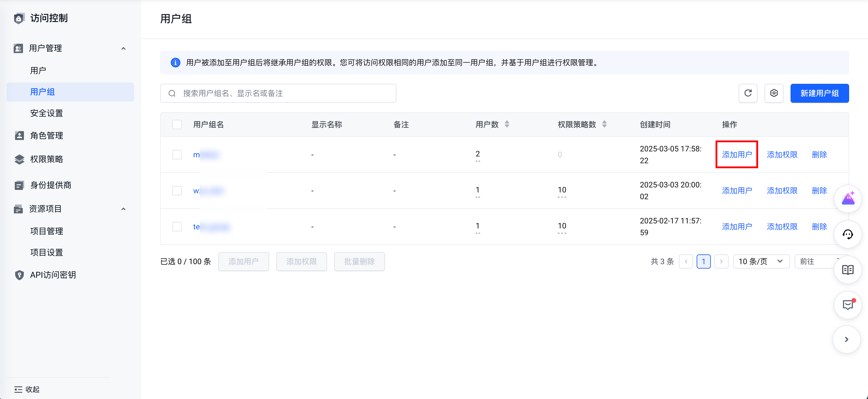
Task: Open the message feedback icon
Action: tap(847, 305)
